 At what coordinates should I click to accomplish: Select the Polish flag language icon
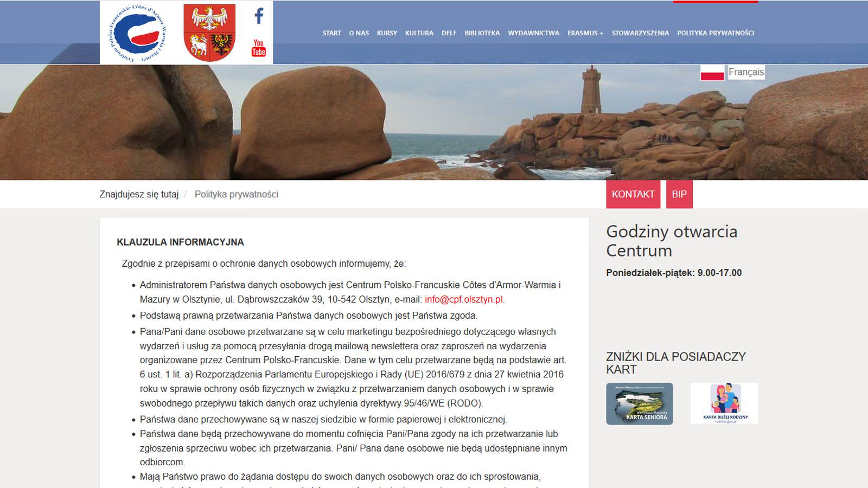coord(712,72)
